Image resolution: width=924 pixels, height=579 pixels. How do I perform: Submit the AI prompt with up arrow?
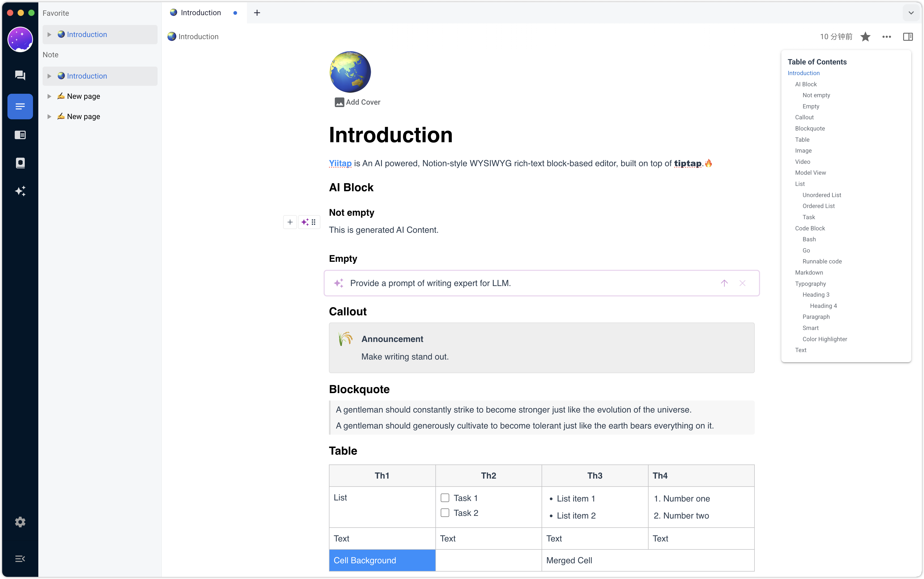724,283
